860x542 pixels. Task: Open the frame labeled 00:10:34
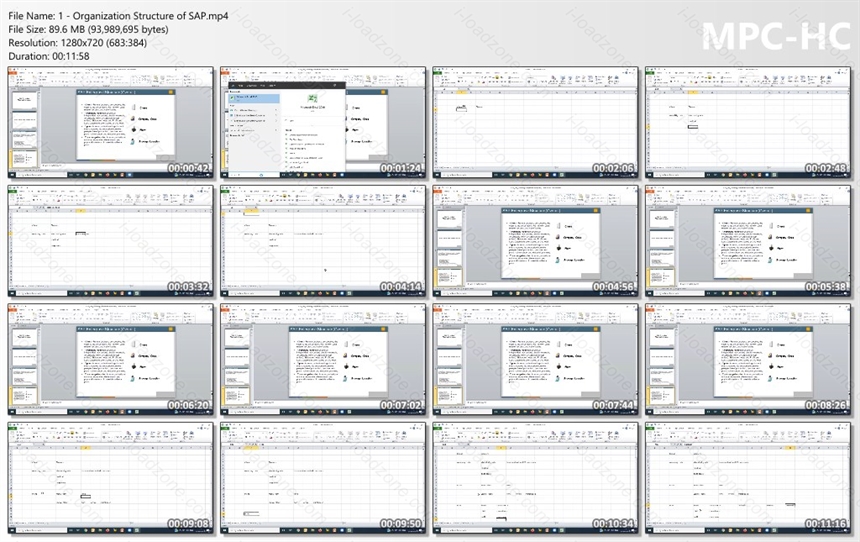pos(536,478)
